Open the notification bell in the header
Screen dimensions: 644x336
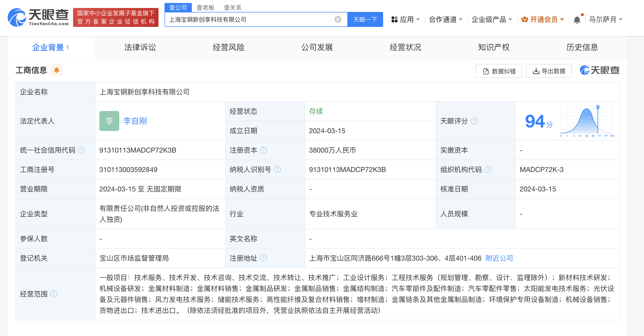(577, 19)
